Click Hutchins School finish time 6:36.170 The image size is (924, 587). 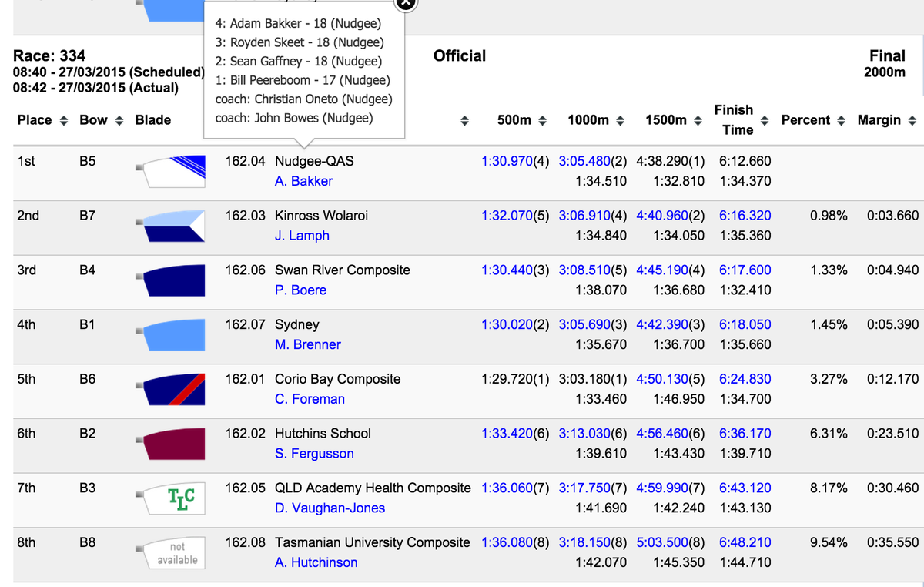tap(745, 434)
